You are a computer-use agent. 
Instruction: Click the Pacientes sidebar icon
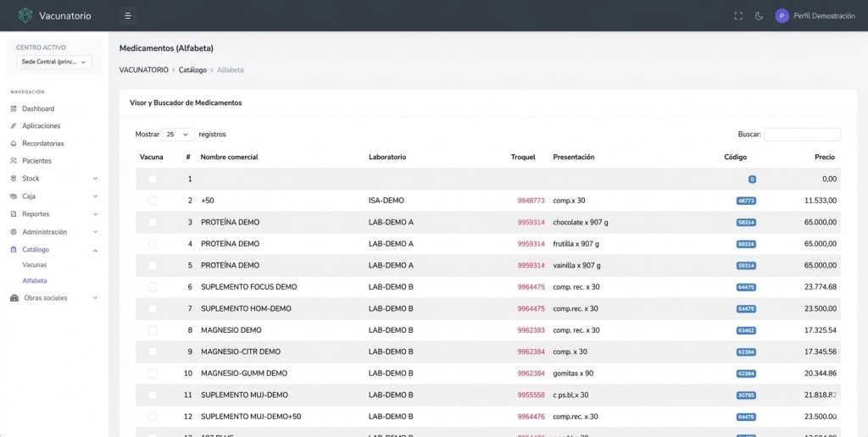14,161
